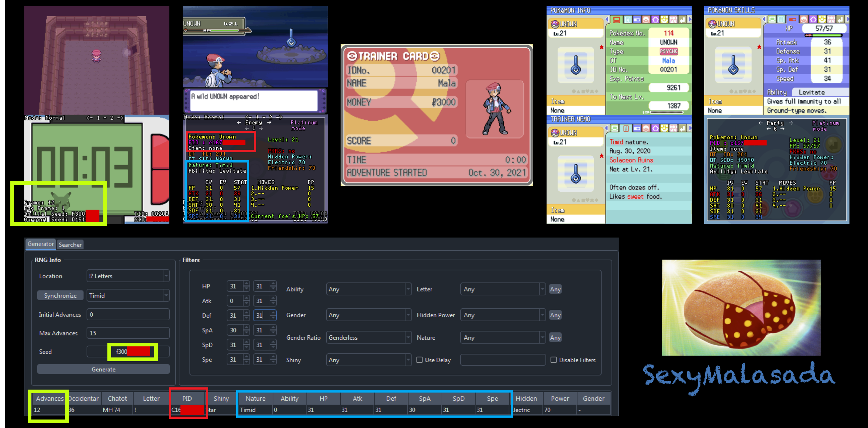Click the Any button next to Nature
This screenshot has width=868, height=428.
click(555, 338)
